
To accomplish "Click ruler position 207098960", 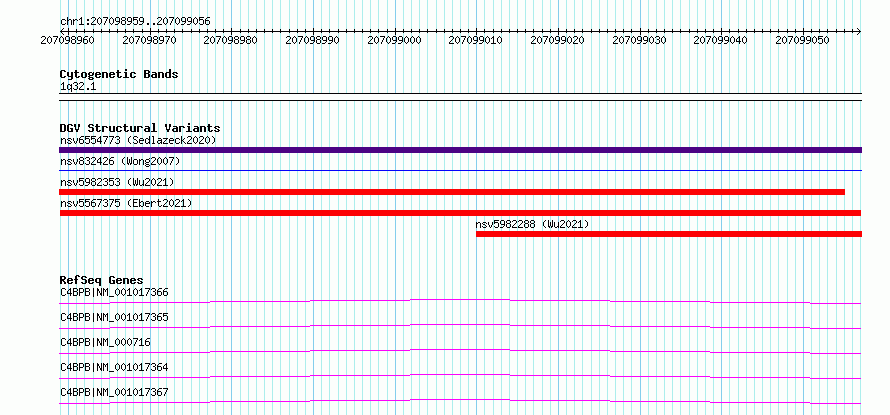I will click(68, 40).
